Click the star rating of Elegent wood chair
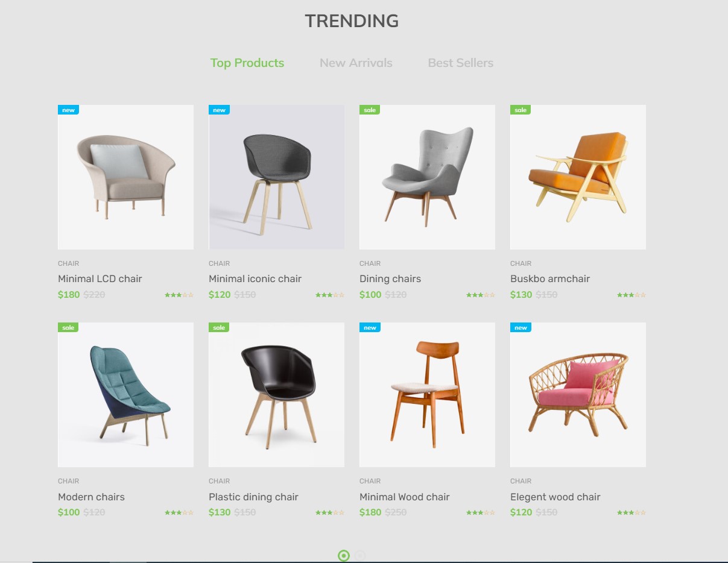 coord(631,513)
